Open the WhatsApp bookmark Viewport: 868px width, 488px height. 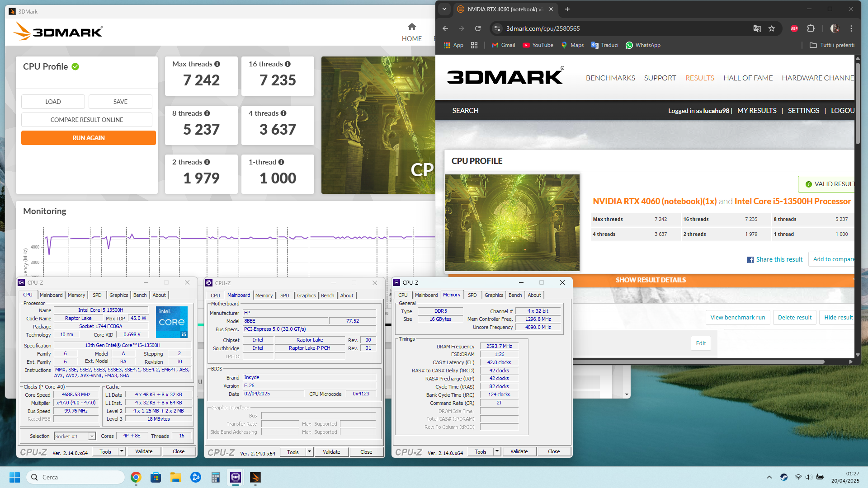click(643, 45)
